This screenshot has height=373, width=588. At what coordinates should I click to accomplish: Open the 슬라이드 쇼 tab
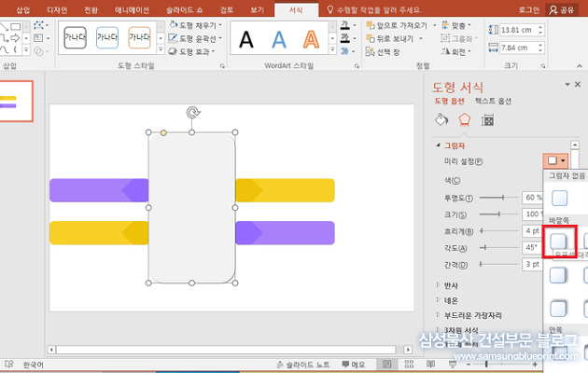184,10
